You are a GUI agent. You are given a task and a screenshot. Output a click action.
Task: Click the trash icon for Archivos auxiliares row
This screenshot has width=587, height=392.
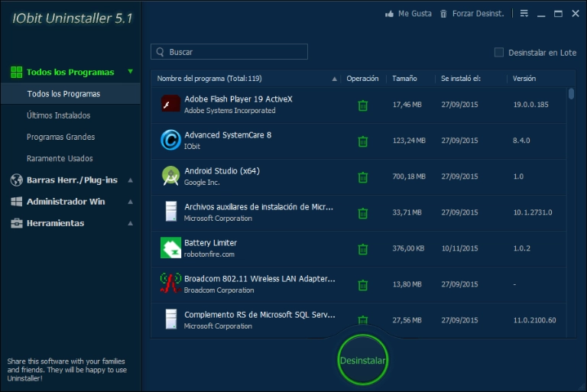point(363,213)
